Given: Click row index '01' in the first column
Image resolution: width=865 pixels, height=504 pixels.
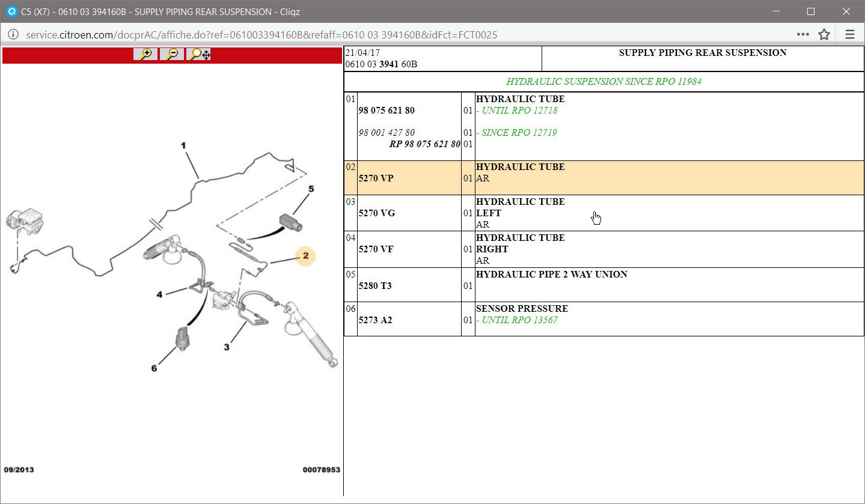Looking at the screenshot, I should pos(350,99).
